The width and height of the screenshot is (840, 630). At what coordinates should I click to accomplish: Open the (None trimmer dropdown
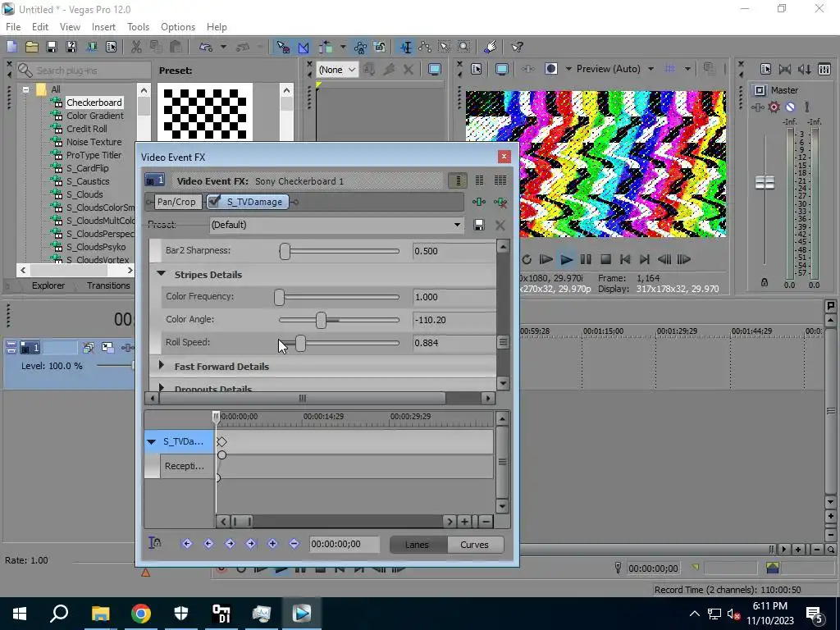pyautogui.click(x=337, y=70)
